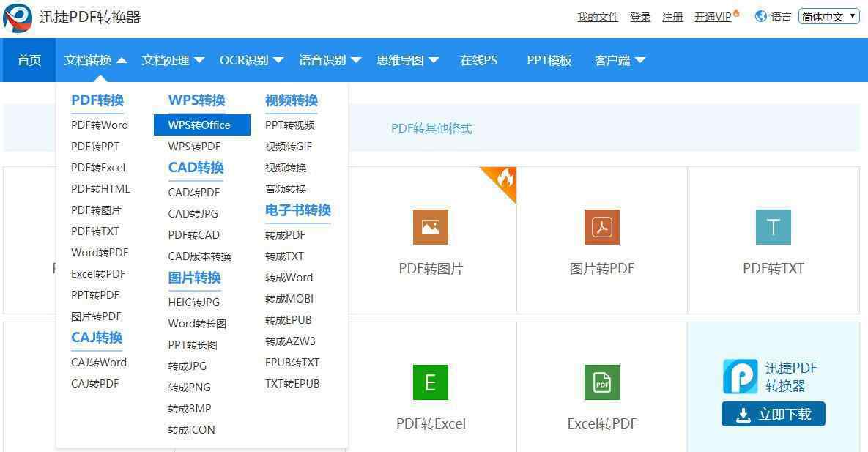This screenshot has height=452, width=868.
Task: Choose 音频转换 menu entry
Action: click(x=286, y=189)
